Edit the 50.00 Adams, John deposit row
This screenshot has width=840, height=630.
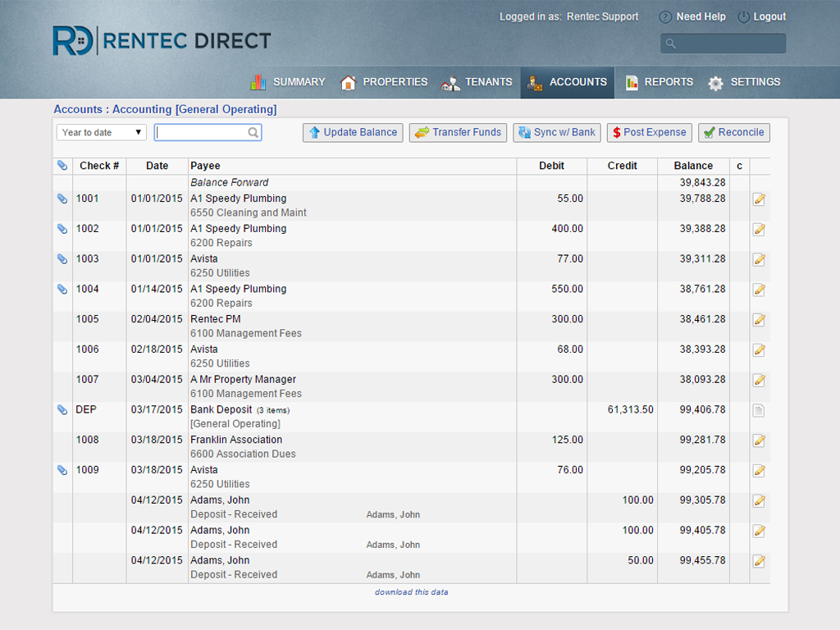tap(759, 561)
